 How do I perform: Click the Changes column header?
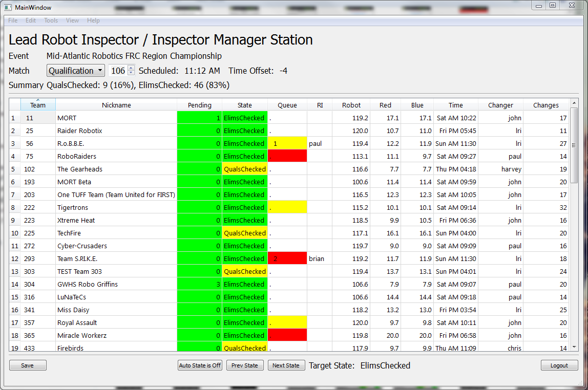click(x=545, y=105)
